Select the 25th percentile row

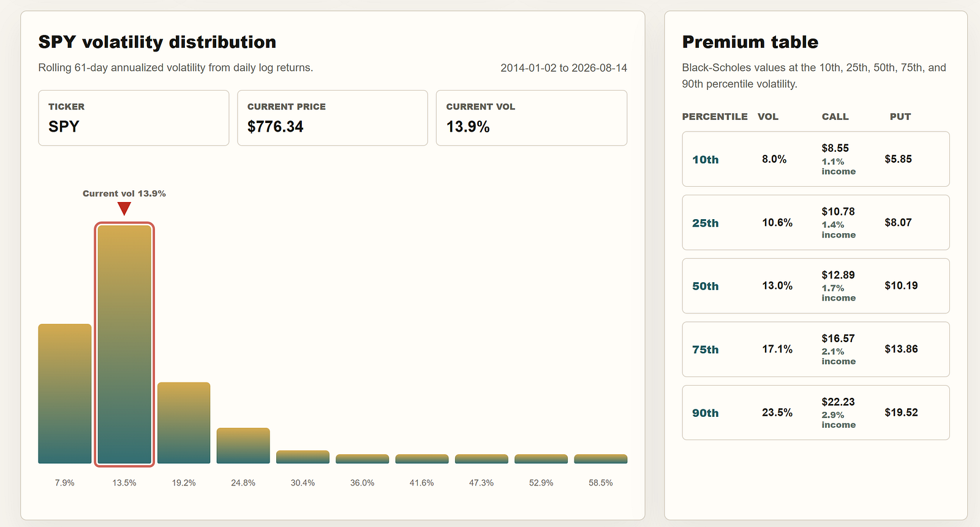[816, 222]
